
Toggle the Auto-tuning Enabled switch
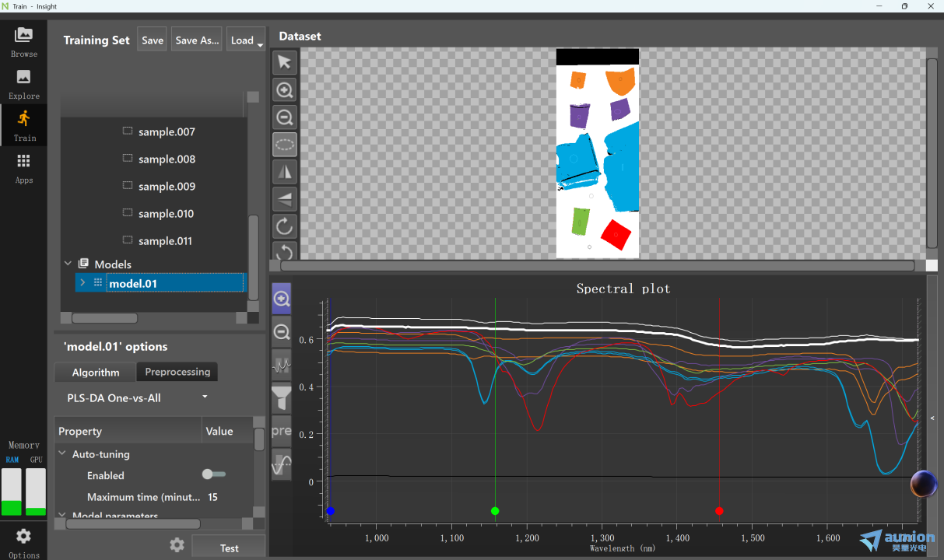point(213,474)
